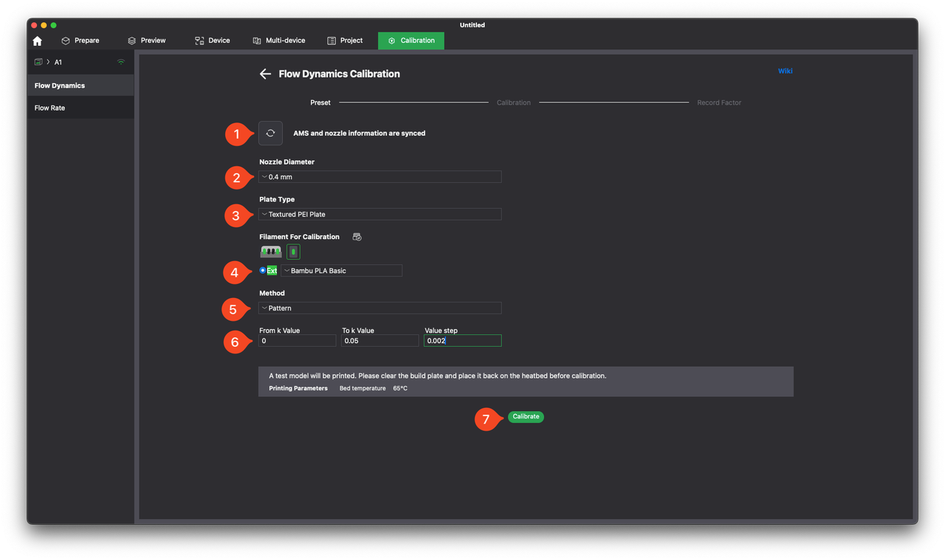Select the AMS unit filament source icon
Viewport: 945px width, 560px height.
pos(271,252)
